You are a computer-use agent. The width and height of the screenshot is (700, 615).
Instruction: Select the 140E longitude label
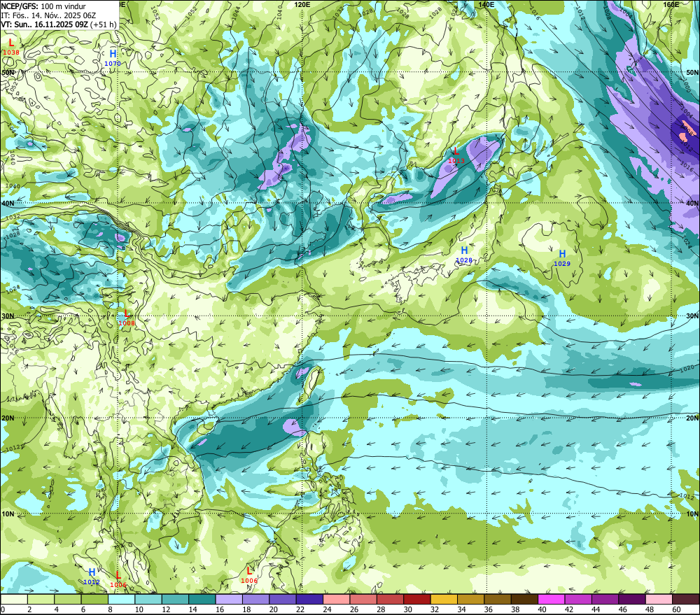(486, 4)
